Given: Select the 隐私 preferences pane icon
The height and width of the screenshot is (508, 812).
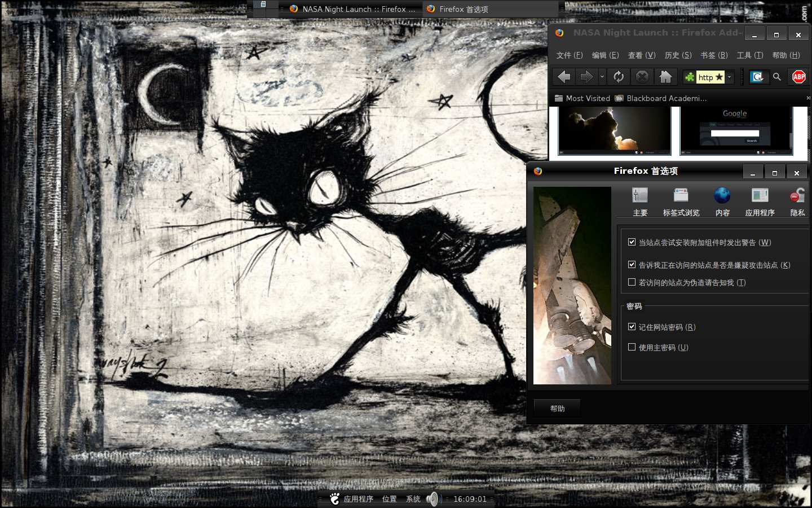Looking at the screenshot, I should click(797, 202).
